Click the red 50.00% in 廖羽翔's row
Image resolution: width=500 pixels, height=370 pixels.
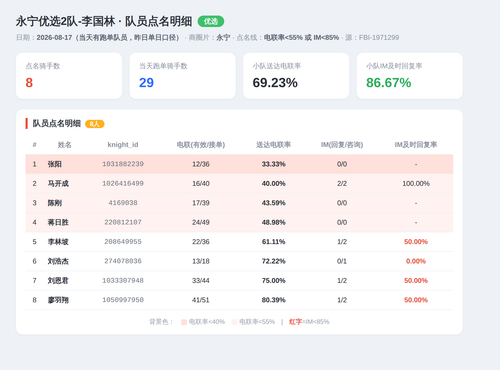click(416, 300)
